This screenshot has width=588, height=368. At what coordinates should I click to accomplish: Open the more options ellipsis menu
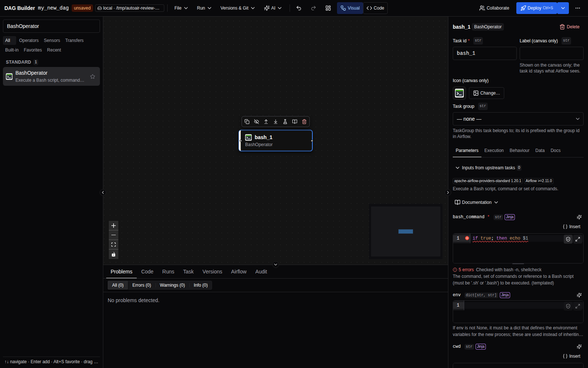(x=578, y=8)
